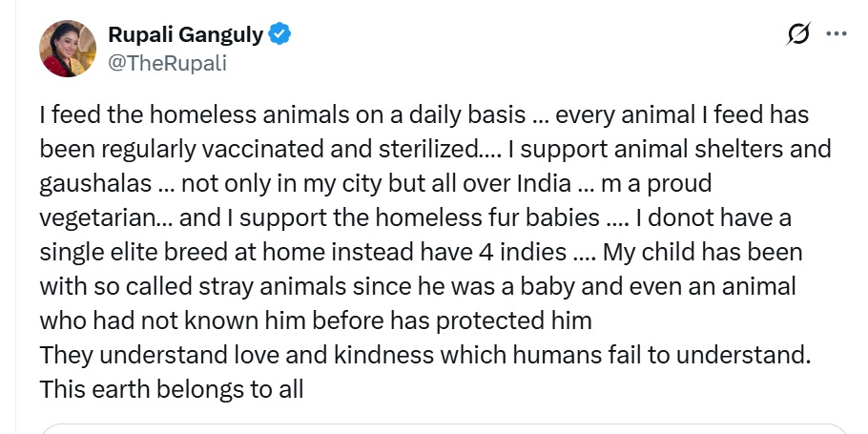Click the phrase 'My child has been'
The width and height of the screenshot is (868, 434).
(x=702, y=253)
